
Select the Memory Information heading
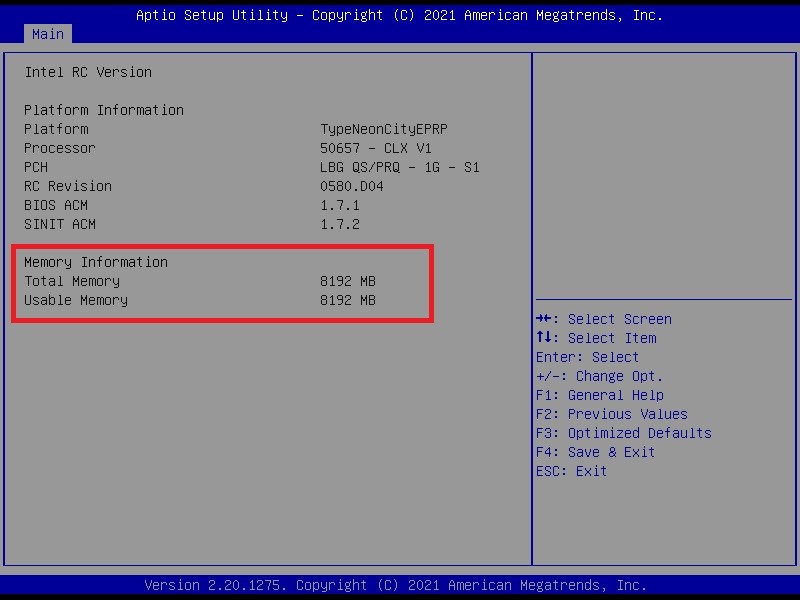(x=96, y=262)
